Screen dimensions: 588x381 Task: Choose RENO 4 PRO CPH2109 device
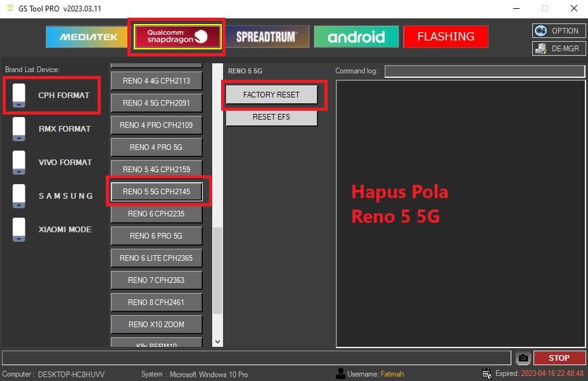pyautogui.click(x=157, y=125)
